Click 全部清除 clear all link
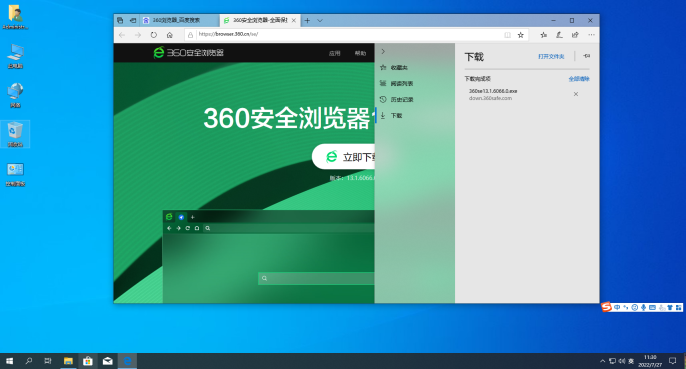This screenshot has height=369, width=686. point(579,79)
